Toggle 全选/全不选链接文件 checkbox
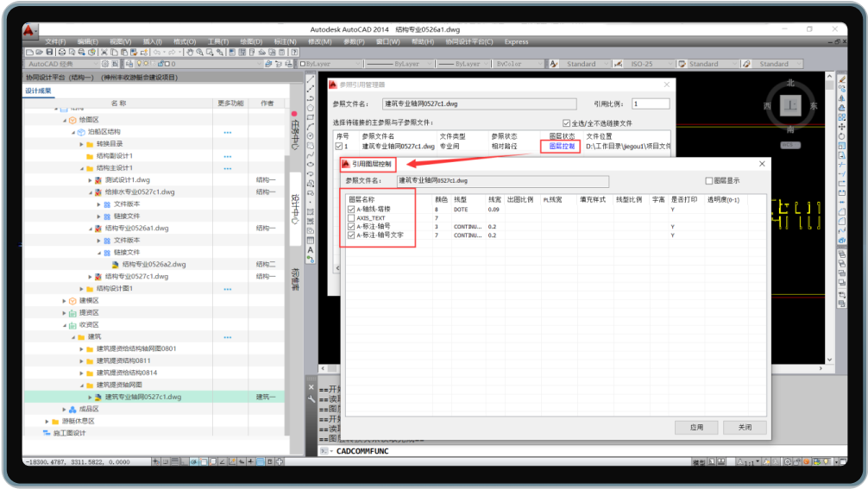 click(x=566, y=123)
